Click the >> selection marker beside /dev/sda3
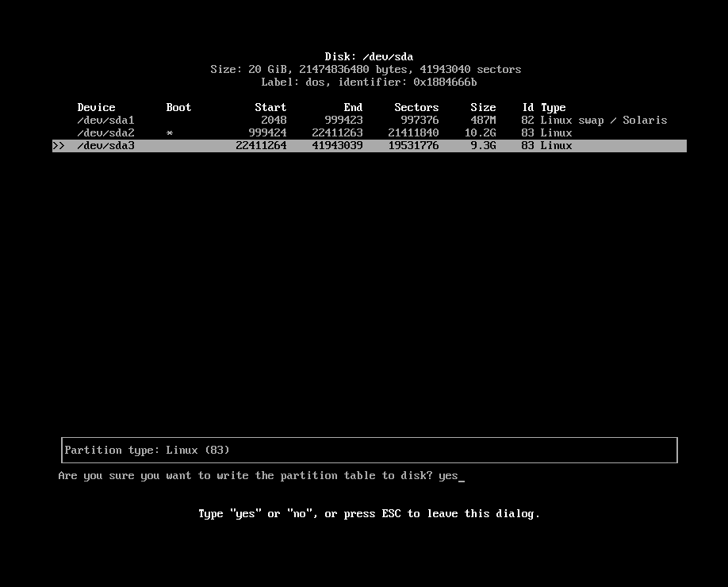 tap(58, 145)
